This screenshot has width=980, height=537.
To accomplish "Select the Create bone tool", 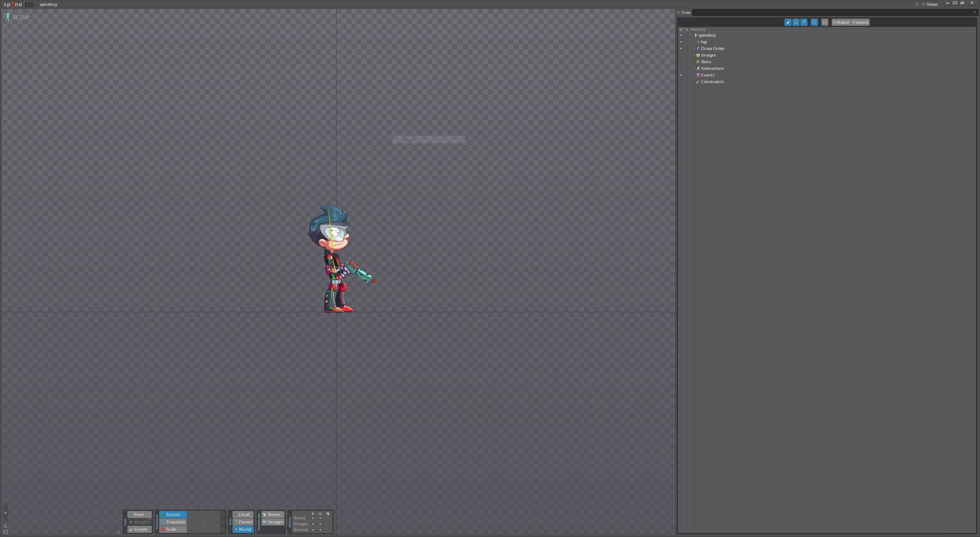I will click(x=139, y=529).
